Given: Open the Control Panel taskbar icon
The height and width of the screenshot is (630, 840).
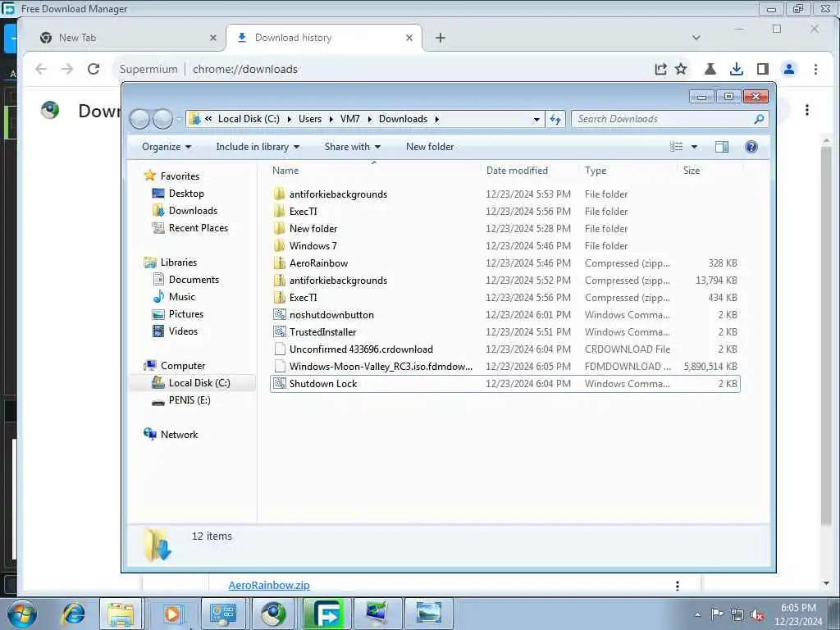Looking at the screenshot, I should (223, 614).
